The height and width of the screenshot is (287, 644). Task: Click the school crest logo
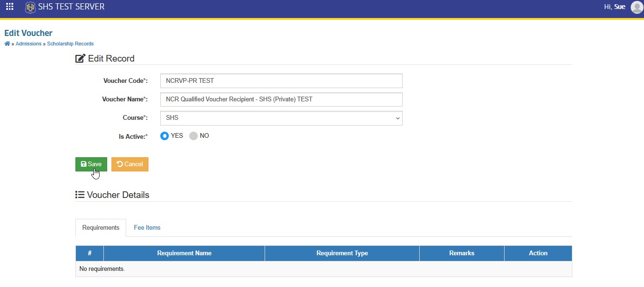[30, 8]
